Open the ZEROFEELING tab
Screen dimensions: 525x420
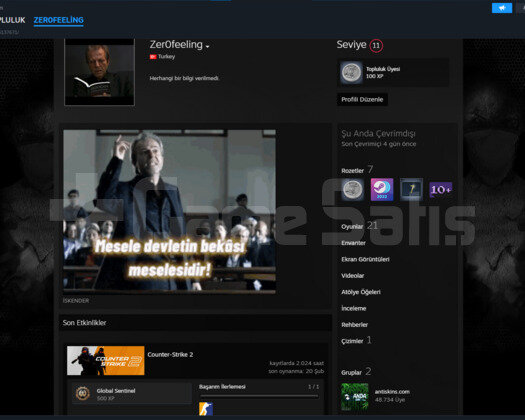pos(59,20)
